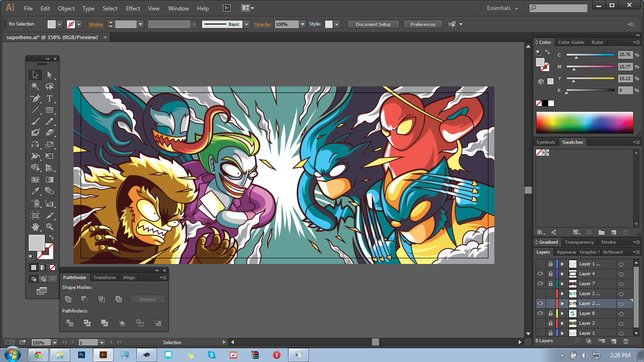This screenshot has width=644, height=362.
Task: Select the Pen tool
Action: (x=35, y=99)
